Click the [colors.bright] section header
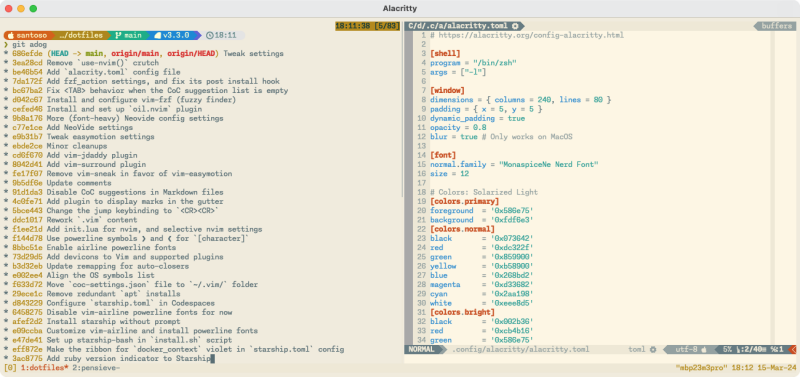This screenshot has height=377, width=800. (x=463, y=312)
